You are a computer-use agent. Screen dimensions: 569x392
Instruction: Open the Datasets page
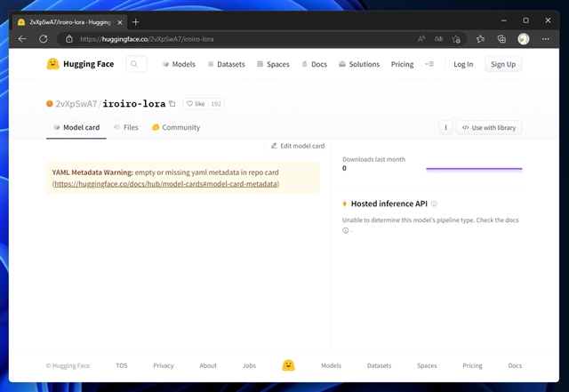click(x=227, y=64)
